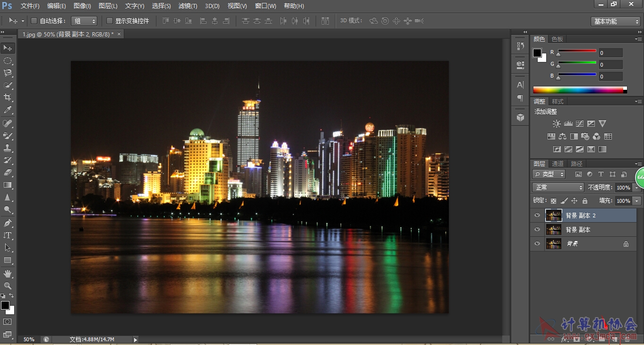Add a Curves adjustment layer
644x345 pixels.
coord(580,124)
